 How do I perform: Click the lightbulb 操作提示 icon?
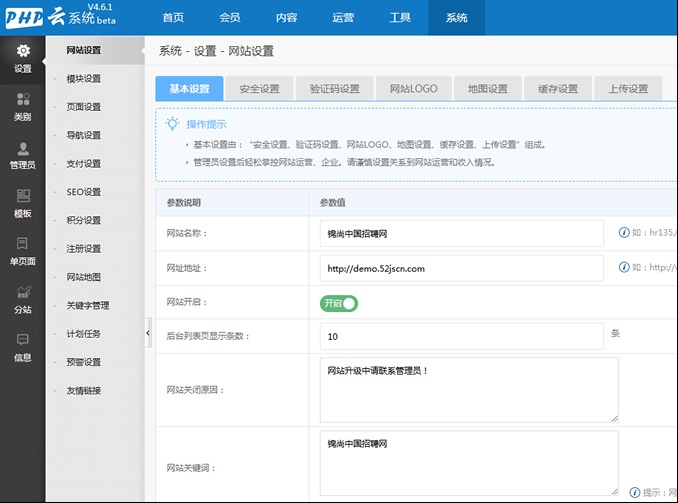173,124
